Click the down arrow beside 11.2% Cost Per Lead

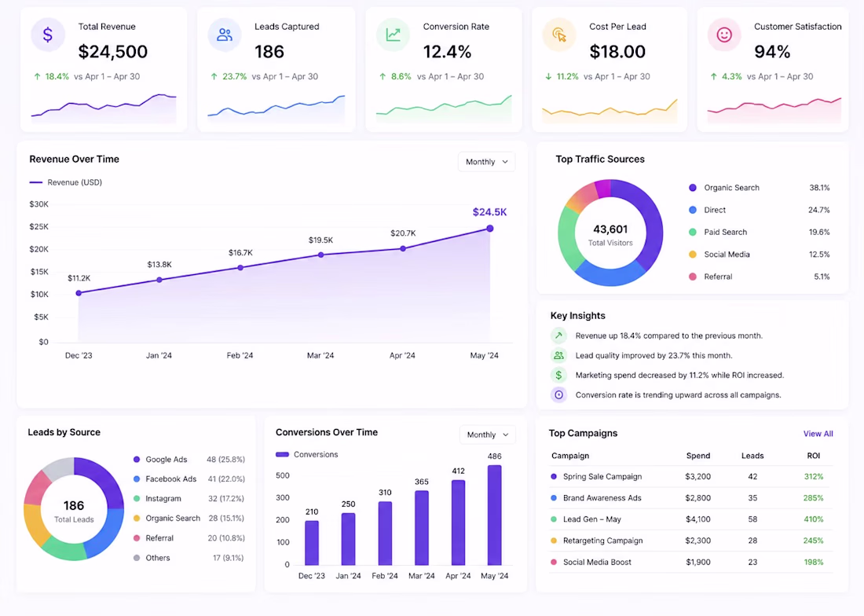click(x=548, y=76)
